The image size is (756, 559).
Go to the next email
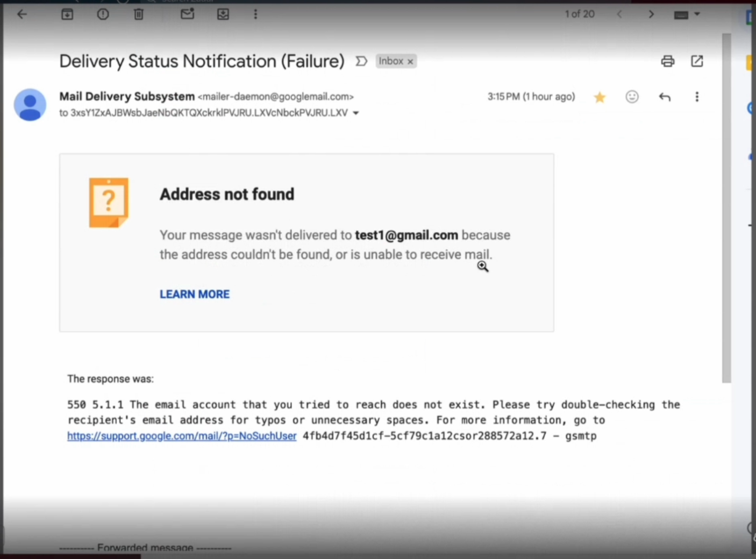[651, 15]
